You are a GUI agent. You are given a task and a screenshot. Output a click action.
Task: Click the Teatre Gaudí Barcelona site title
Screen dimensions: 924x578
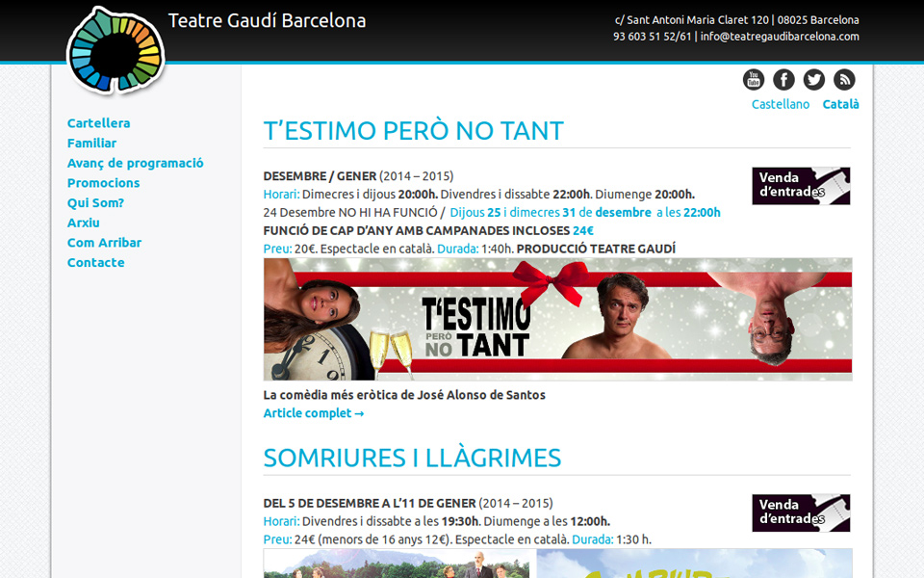[x=267, y=20]
